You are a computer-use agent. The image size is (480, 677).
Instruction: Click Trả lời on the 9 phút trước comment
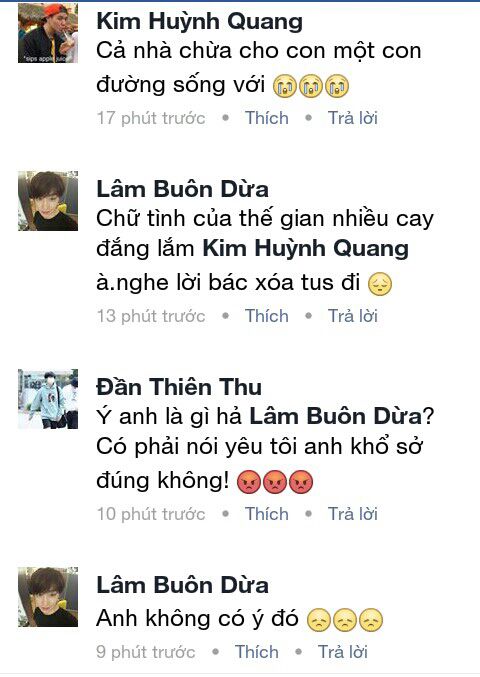[343, 652]
